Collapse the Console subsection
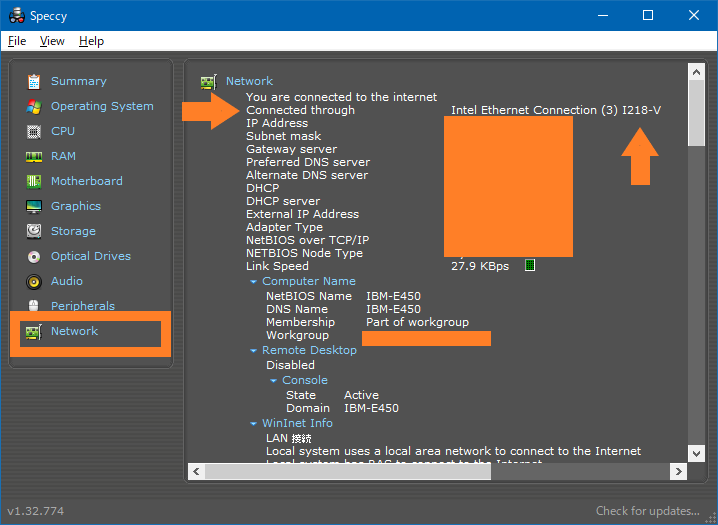Viewport: 718px width, 525px height. pyautogui.click(x=273, y=381)
